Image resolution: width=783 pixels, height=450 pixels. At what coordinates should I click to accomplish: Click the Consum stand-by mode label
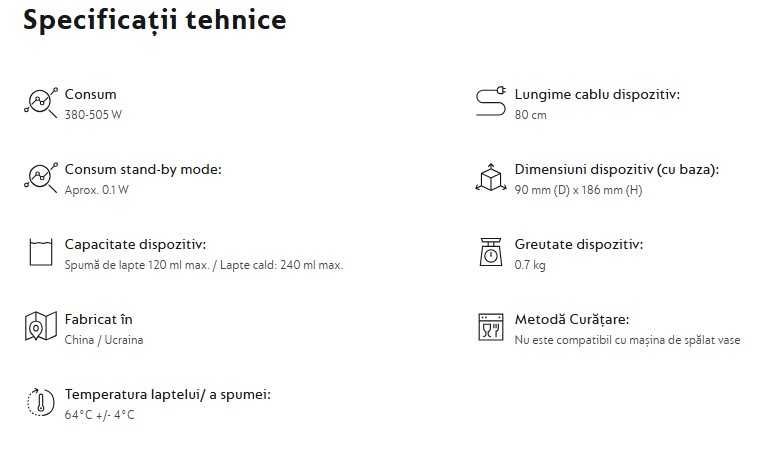pyautogui.click(x=143, y=169)
